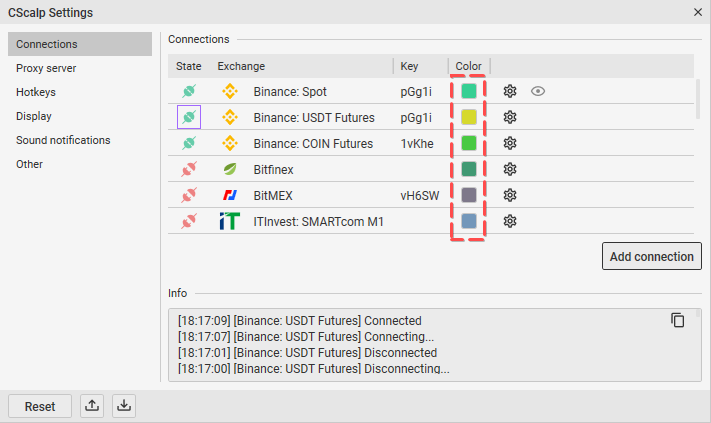Open settings gear for Binance: USDT Futures

coord(510,117)
